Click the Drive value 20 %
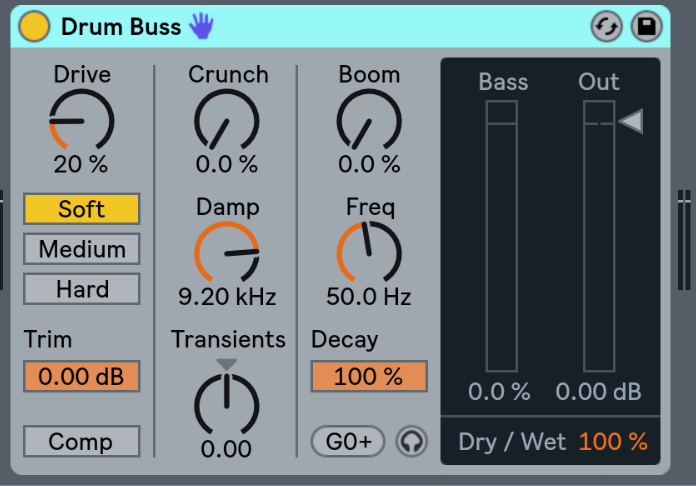The width and height of the screenshot is (696, 486). pyautogui.click(x=81, y=164)
